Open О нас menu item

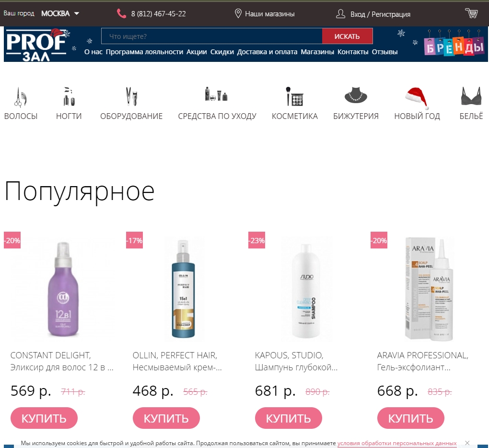[x=93, y=52]
